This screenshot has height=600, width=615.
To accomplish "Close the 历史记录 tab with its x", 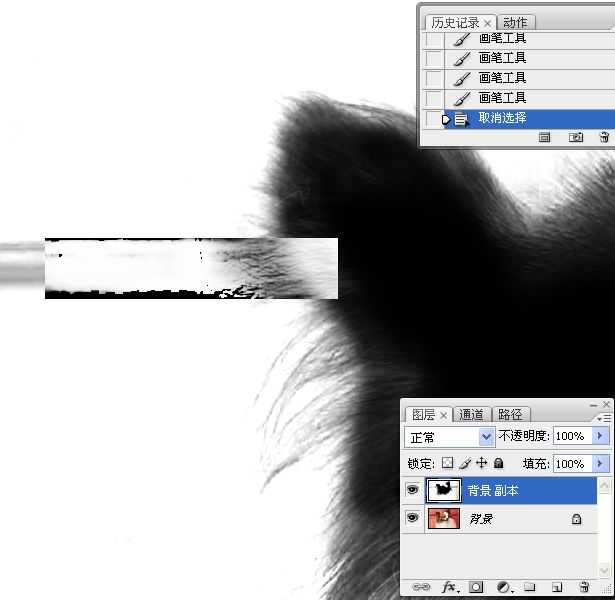I will click(488, 24).
